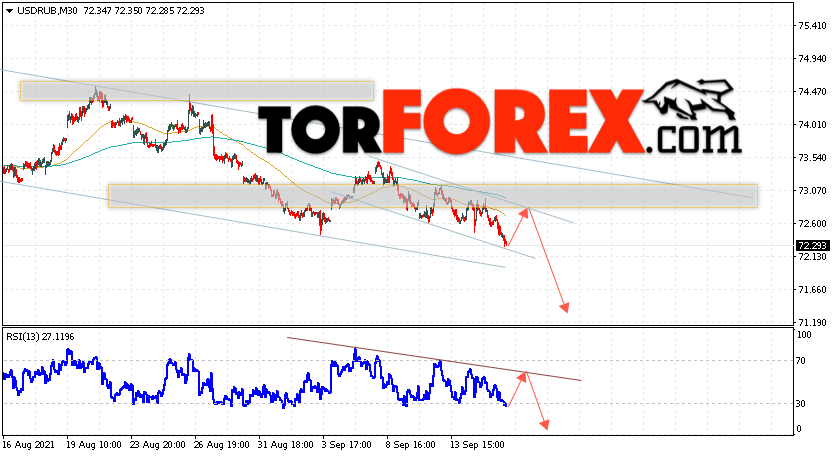This screenshot has width=834, height=456.
Task: Click the RSI scale value 30
Action: (x=802, y=404)
